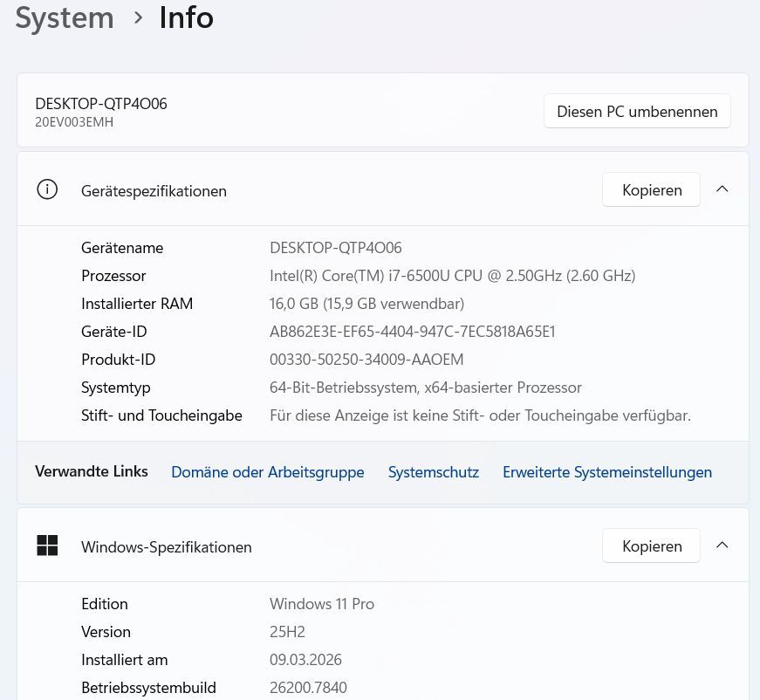Open the 'Erweiterte Systemeinstellungen' link
Screen dimensions: 760x700
pyautogui.click(x=606, y=472)
